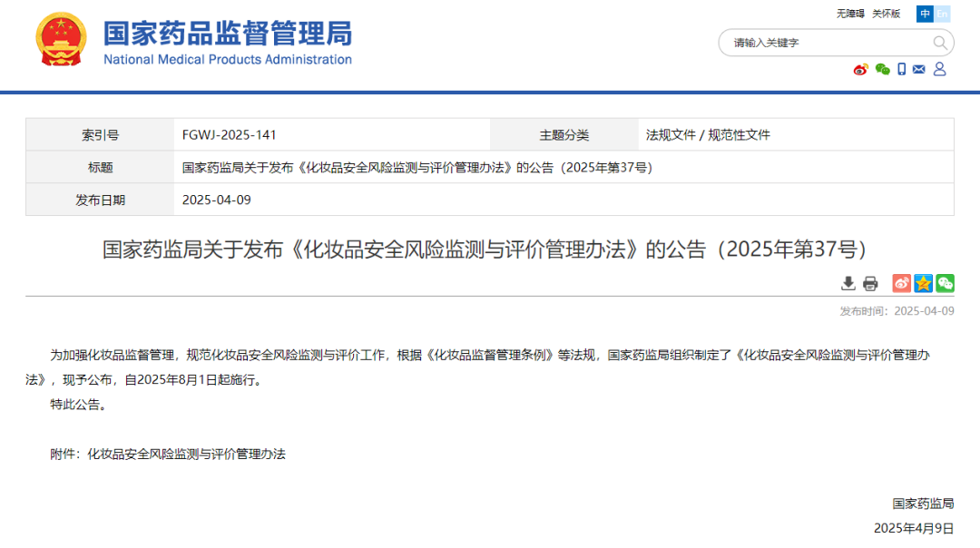980x548 pixels.
Task: Share the announcement to Weibo
Action: coord(901,283)
